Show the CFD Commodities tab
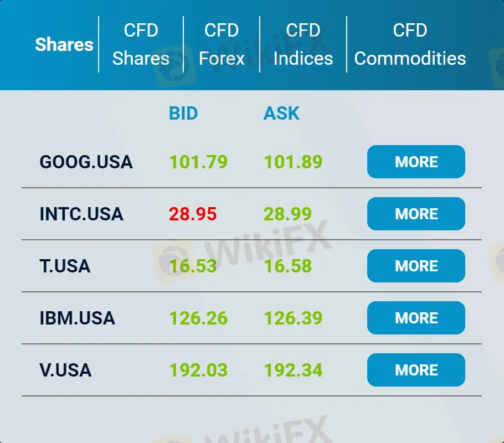The width and height of the screenshot is (504, 443). click(x=410, y=44)
